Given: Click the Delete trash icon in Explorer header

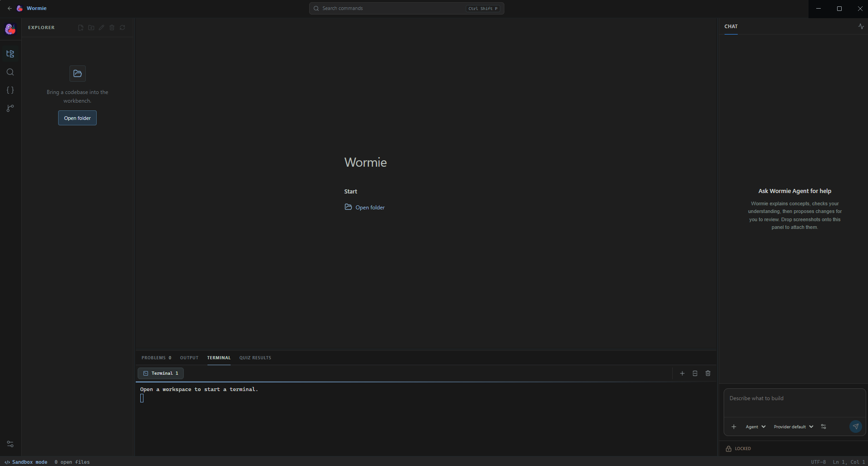Looking at the screenshot, I should coord(112,28).
